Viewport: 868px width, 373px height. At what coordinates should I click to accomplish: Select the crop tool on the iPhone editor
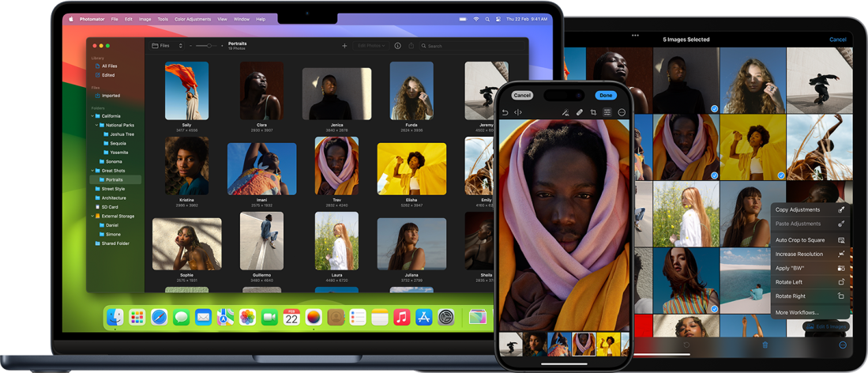pos(593,112)
